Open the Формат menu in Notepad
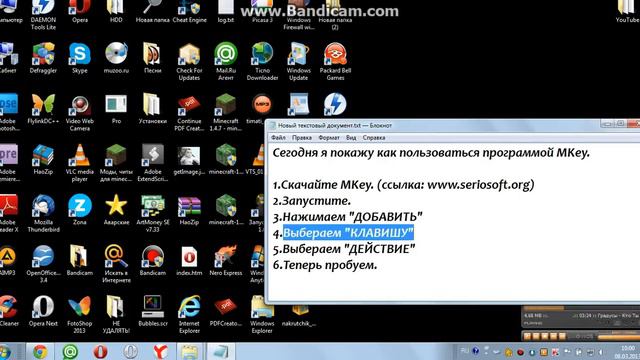The image size is (640, 360). (x=329, y=138)
